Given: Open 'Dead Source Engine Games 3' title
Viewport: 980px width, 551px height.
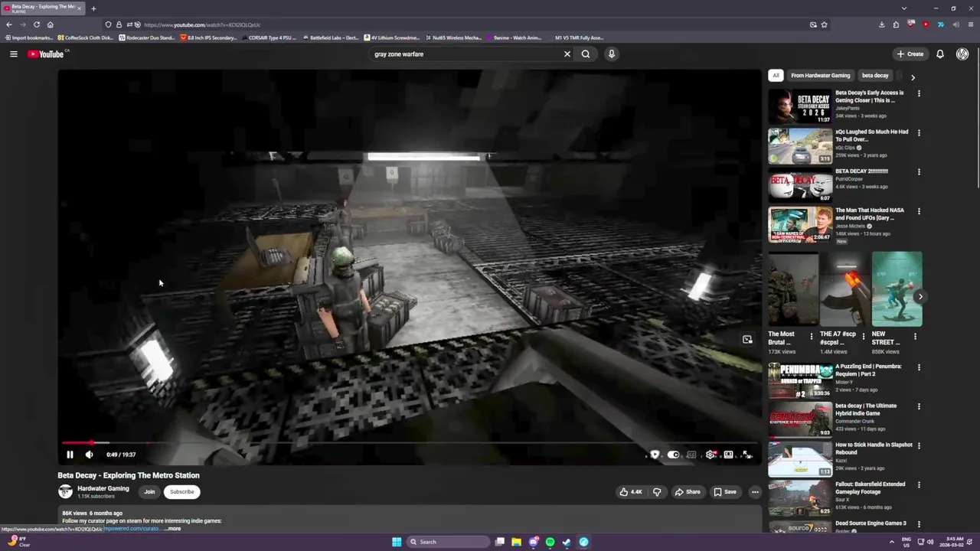Looking at the screenshot, I should point(871,523).
